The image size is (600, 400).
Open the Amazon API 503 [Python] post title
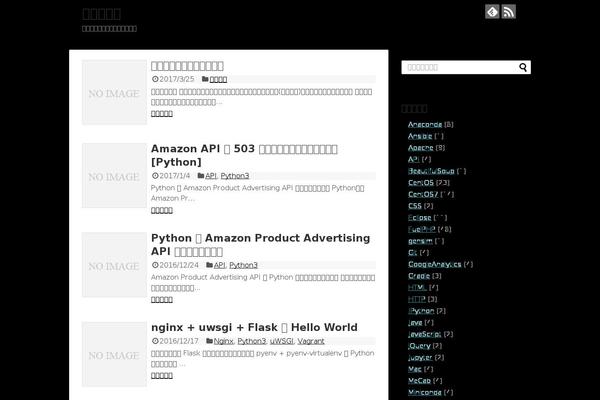coord(244,155)
